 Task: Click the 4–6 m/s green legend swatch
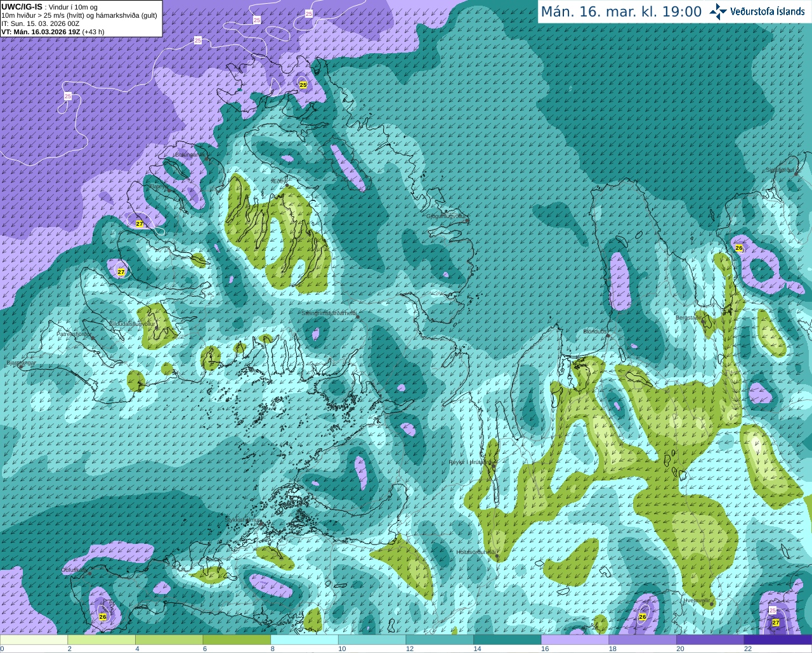(169, 640)
